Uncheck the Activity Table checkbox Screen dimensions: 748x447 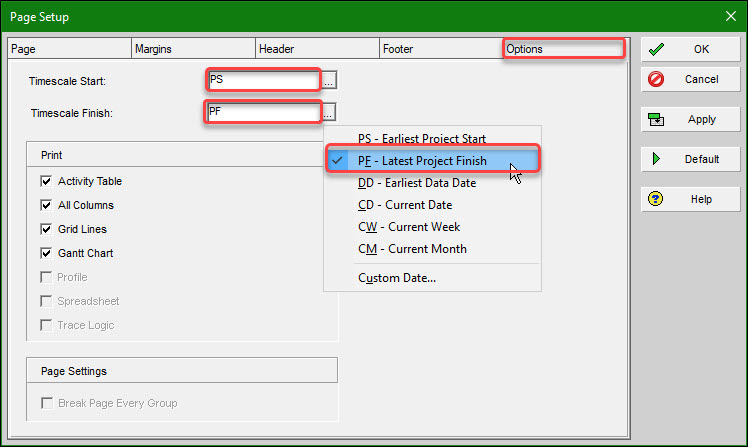[46, 181]
